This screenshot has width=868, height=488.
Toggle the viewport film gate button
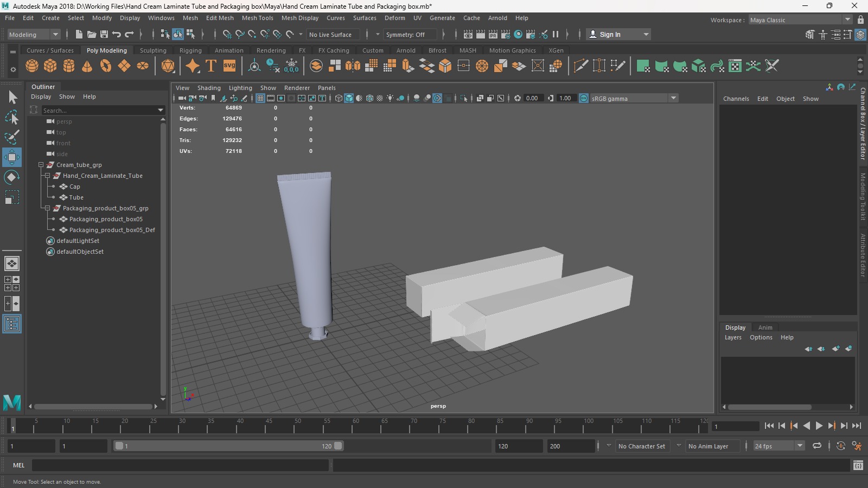tap(271, 98)
